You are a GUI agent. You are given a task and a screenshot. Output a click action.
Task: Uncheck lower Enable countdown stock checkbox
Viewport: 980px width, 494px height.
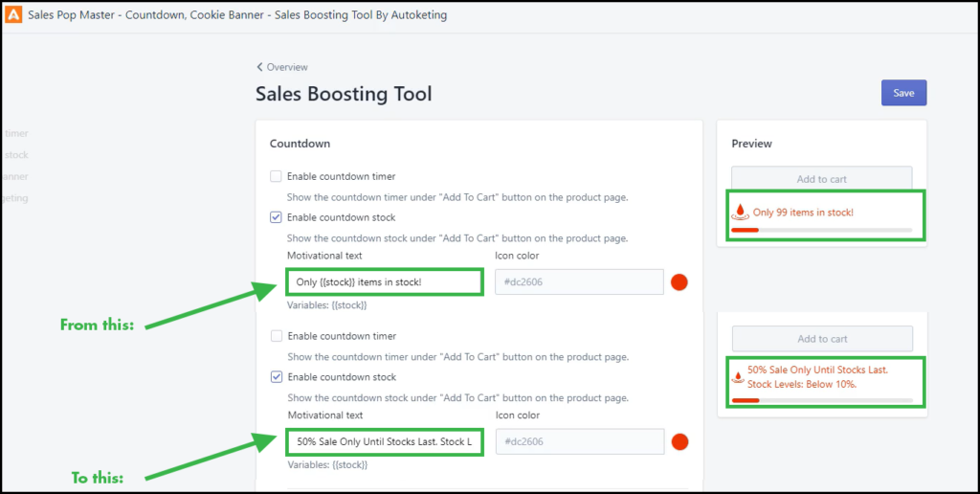point(277,377)
